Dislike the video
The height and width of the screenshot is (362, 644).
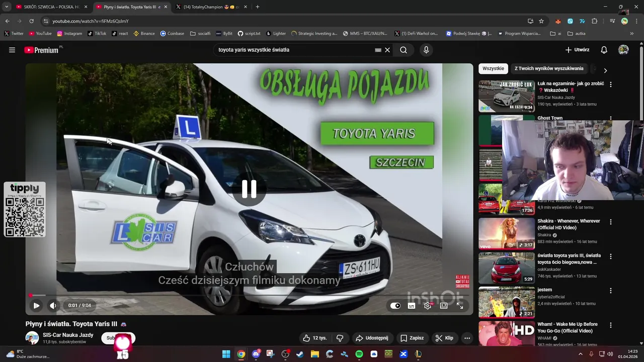point(340,338)
